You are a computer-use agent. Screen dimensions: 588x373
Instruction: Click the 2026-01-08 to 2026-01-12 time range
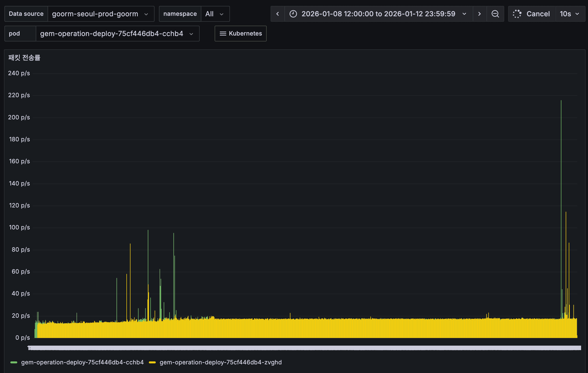point(378,14)
